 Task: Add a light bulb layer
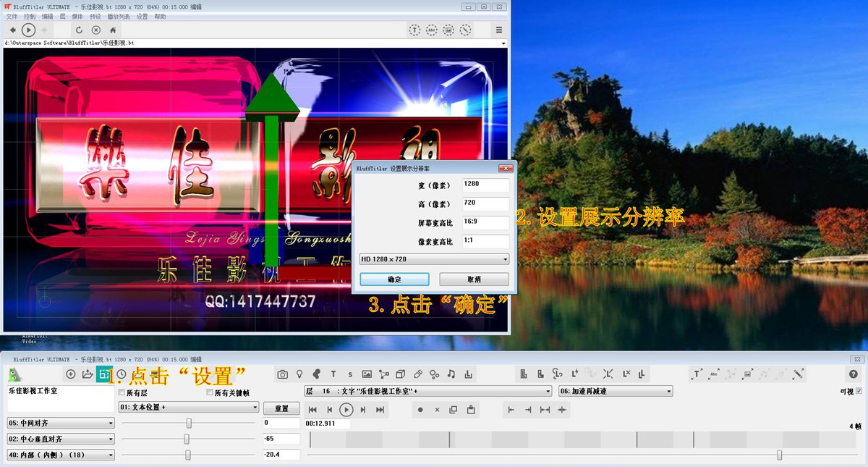299,374
